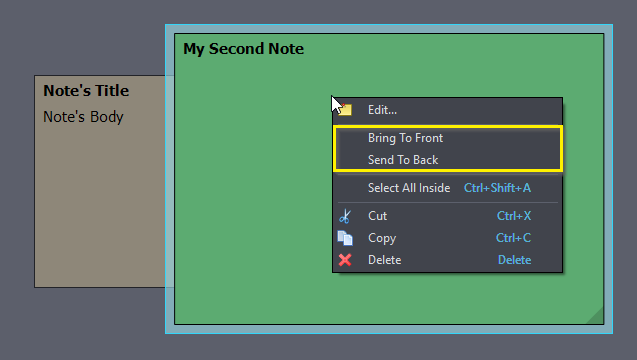Click the Copy pages icon

click(x=345, y=238)
